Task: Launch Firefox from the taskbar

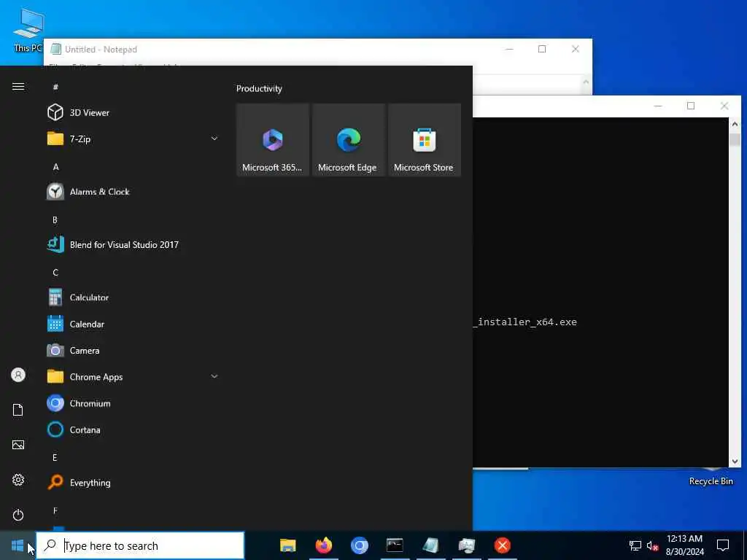Action: (x=324, y=545)
